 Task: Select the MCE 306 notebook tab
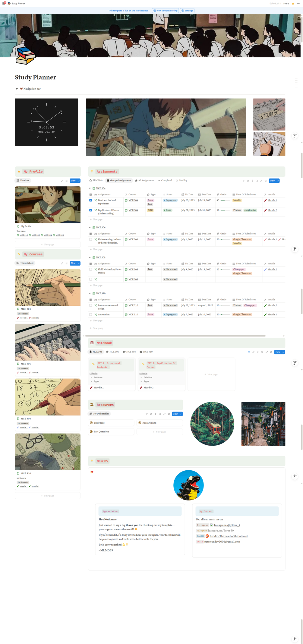tap(112, 352)
